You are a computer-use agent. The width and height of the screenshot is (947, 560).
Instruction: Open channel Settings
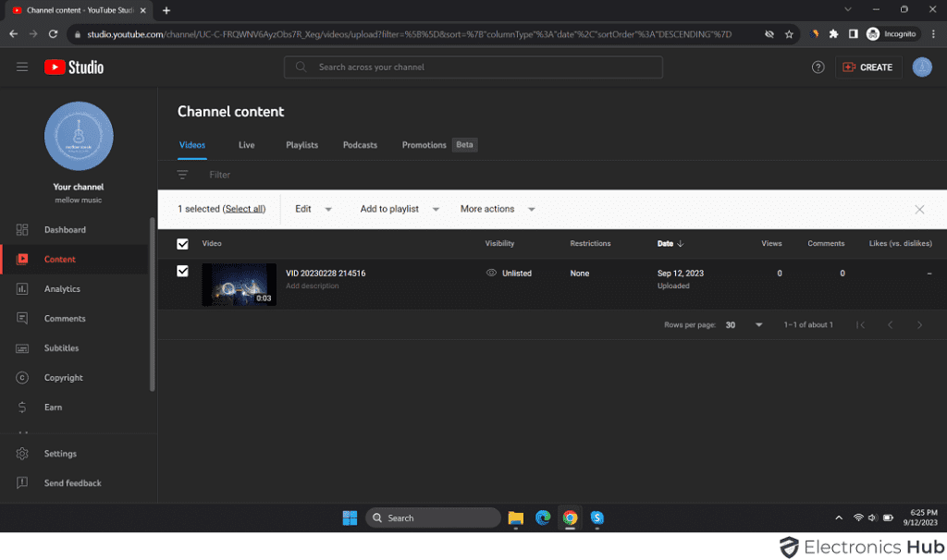coord(60,453)
